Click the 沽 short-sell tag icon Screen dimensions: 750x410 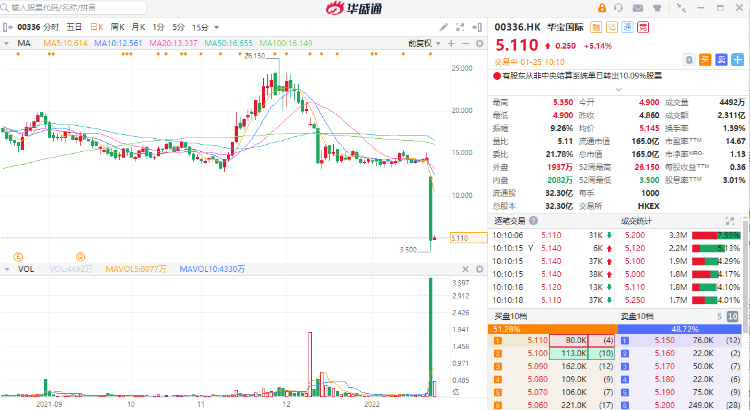tap(612, 27)
